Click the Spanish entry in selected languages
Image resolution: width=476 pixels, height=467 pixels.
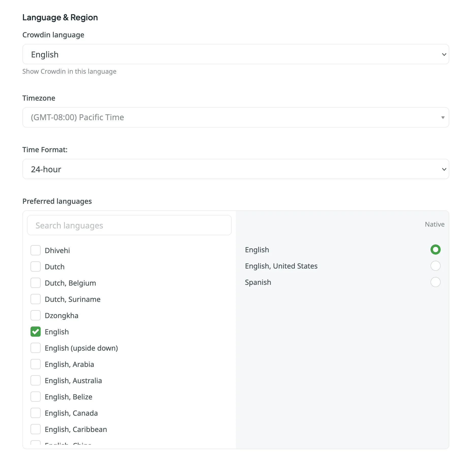(x=258, y=283)
